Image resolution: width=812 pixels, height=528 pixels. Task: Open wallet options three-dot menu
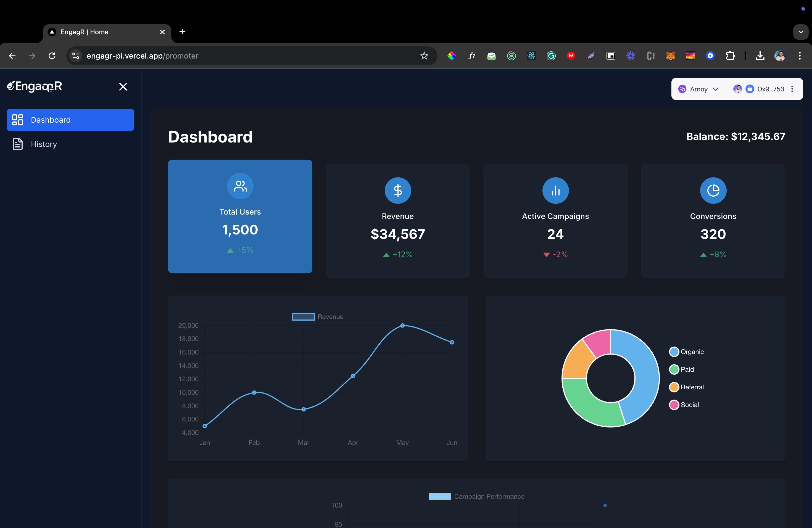(x=792, y=89)
